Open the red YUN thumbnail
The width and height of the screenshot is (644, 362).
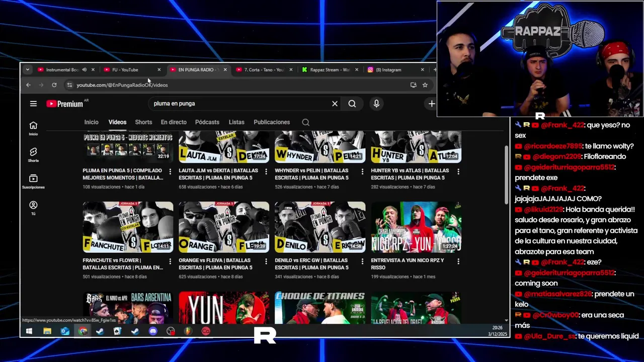point(224,308)
